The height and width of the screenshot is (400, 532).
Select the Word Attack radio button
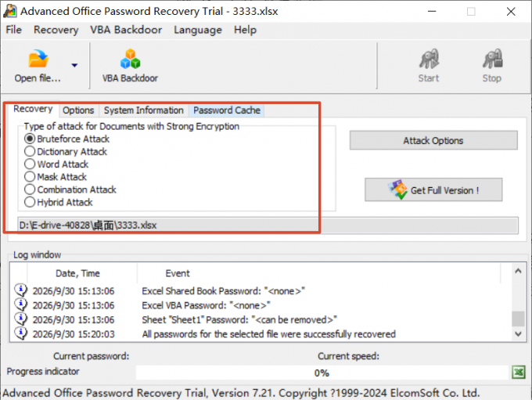(x=30, y=164)
